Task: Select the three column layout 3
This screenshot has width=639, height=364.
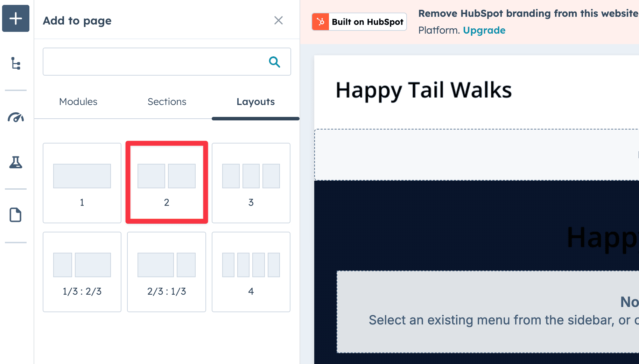Action: pos(251,183)
